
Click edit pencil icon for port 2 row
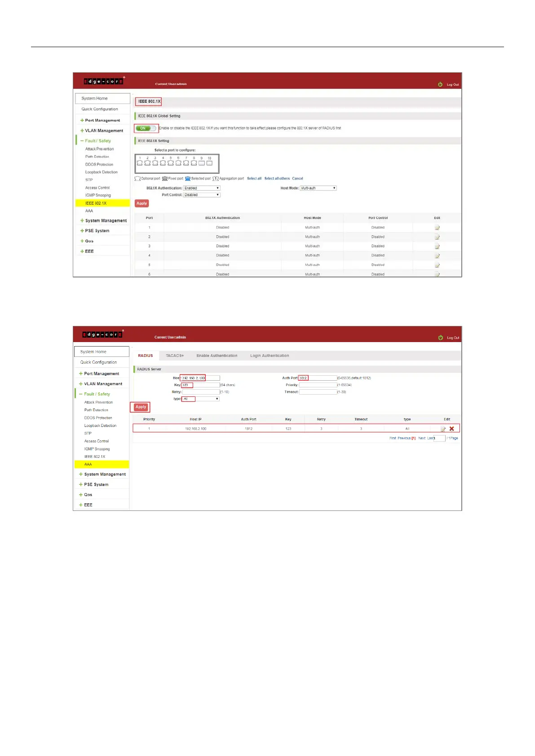[437, 237]
